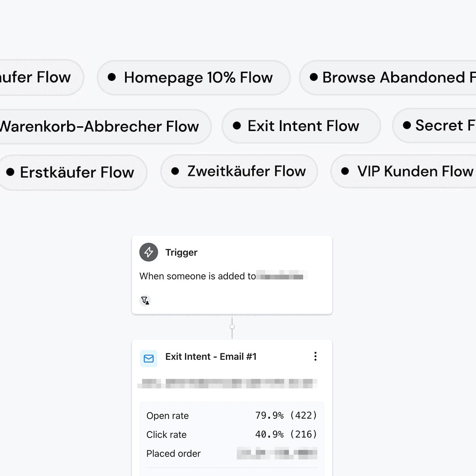Click the profile filter icon in Trigger card
Image resolution: width=476 pixels, height=476 pixels.
coord(145,300)
